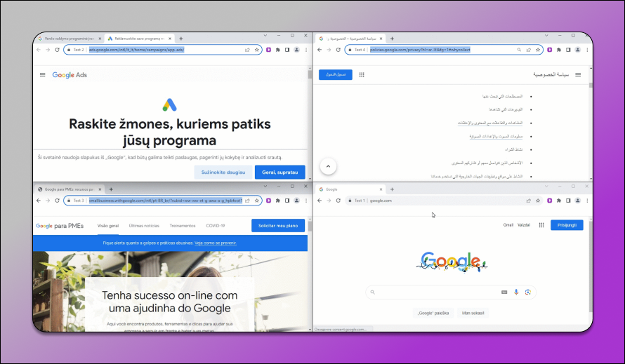Bookmark the ads.google.com page with star
Viewport: 625px width, 364px height.
[x=257, y=50]
